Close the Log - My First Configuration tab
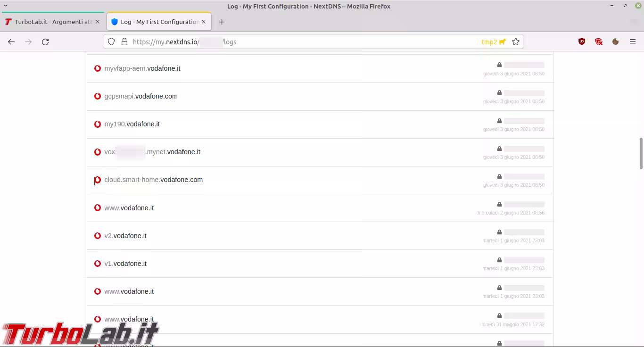This screenshot has width=644, height=347. point(204,22)
